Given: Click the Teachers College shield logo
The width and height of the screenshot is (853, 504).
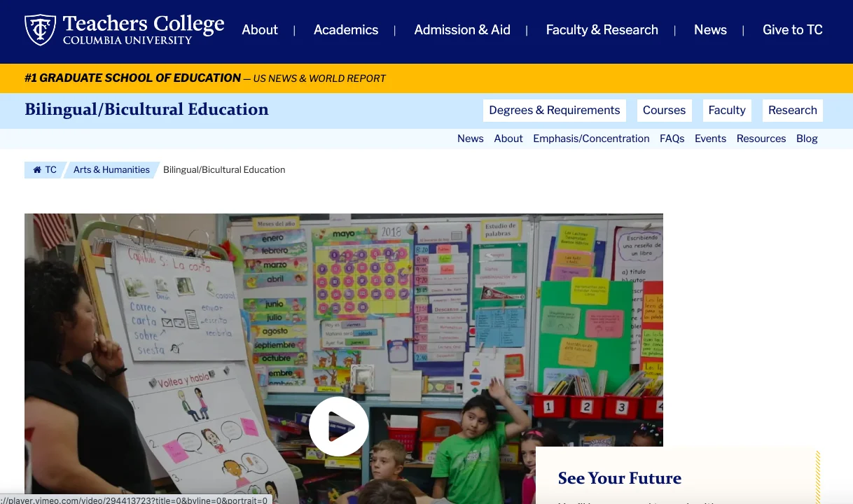Looking at the screenshot, I should pyautogui.click(x=40, y=30).
